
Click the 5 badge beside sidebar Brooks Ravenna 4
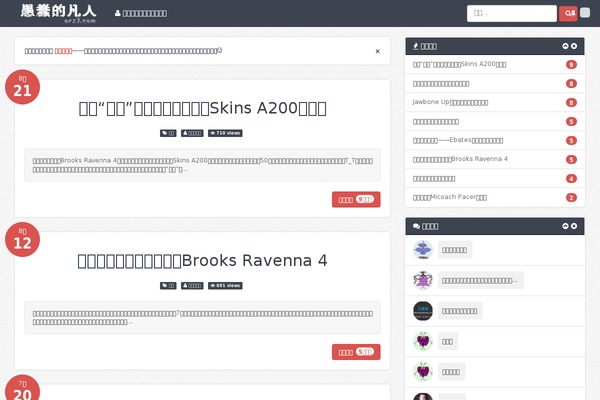point(571,159)
